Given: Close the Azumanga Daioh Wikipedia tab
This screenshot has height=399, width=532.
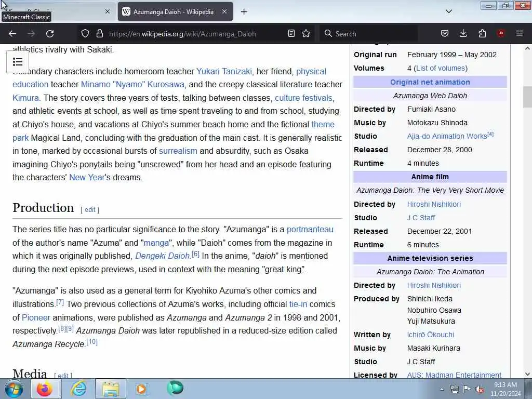Looking at the screenshot, I should [x=224, y=11].
